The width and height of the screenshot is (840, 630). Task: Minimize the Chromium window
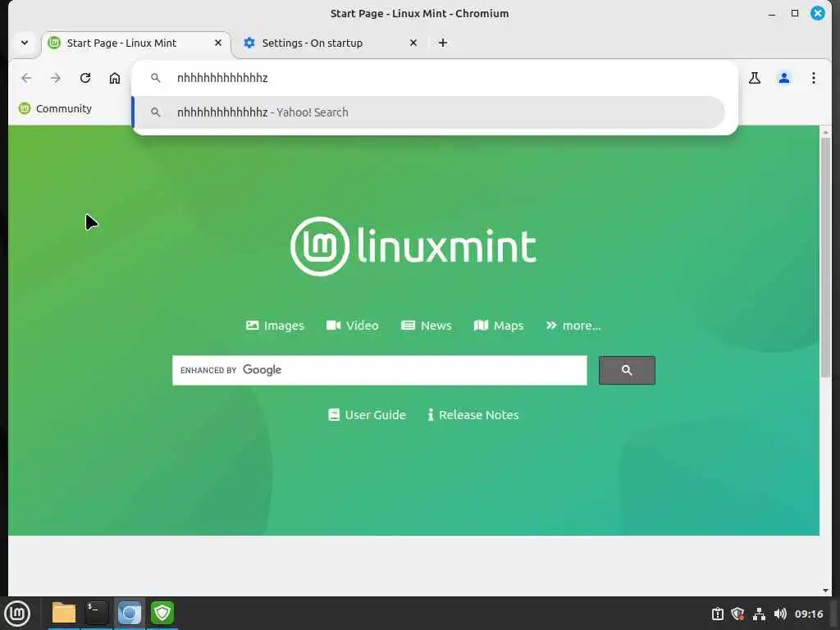[x=771, y=13]
